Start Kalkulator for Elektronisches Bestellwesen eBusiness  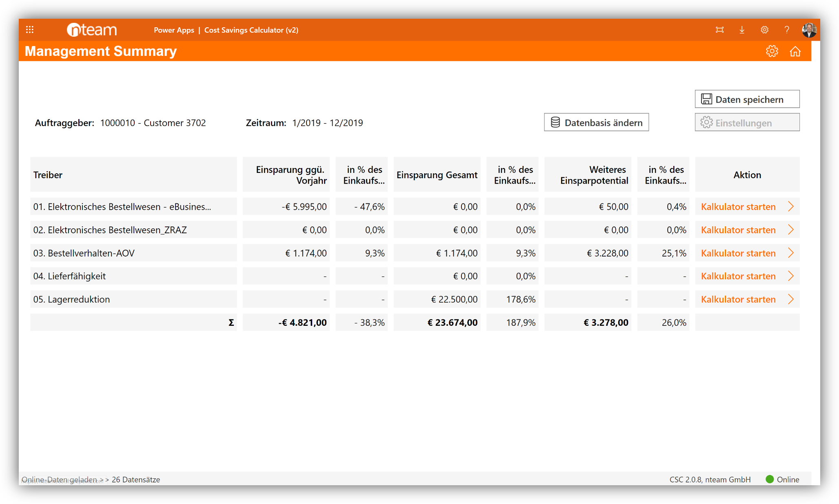738,207
